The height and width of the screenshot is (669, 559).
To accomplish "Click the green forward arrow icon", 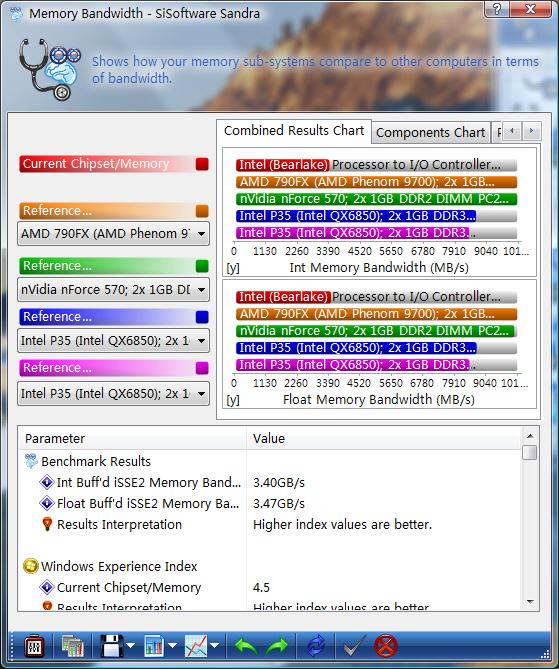I will point(277,646).
